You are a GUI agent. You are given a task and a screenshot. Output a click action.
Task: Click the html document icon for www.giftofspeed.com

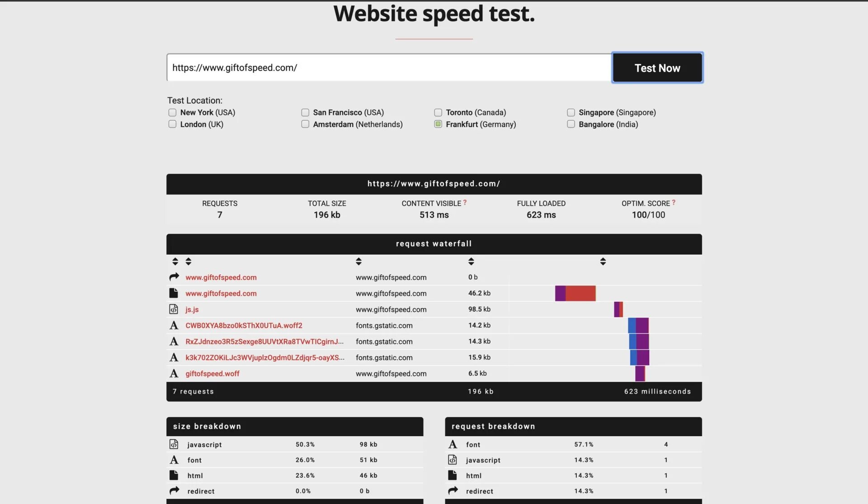(x=174, y=293)
